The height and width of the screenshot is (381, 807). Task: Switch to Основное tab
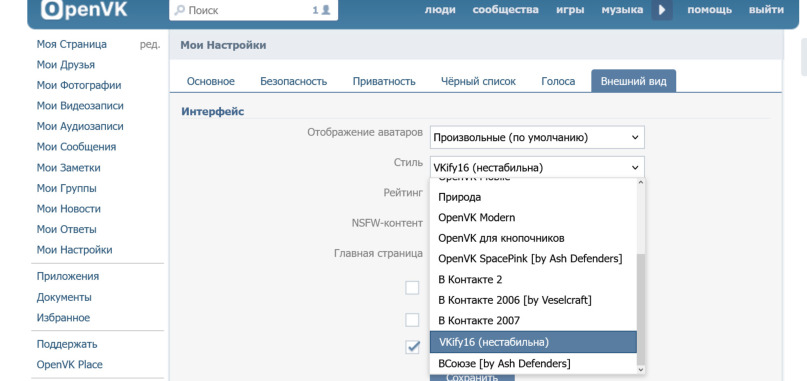click(x=210, y=81)
